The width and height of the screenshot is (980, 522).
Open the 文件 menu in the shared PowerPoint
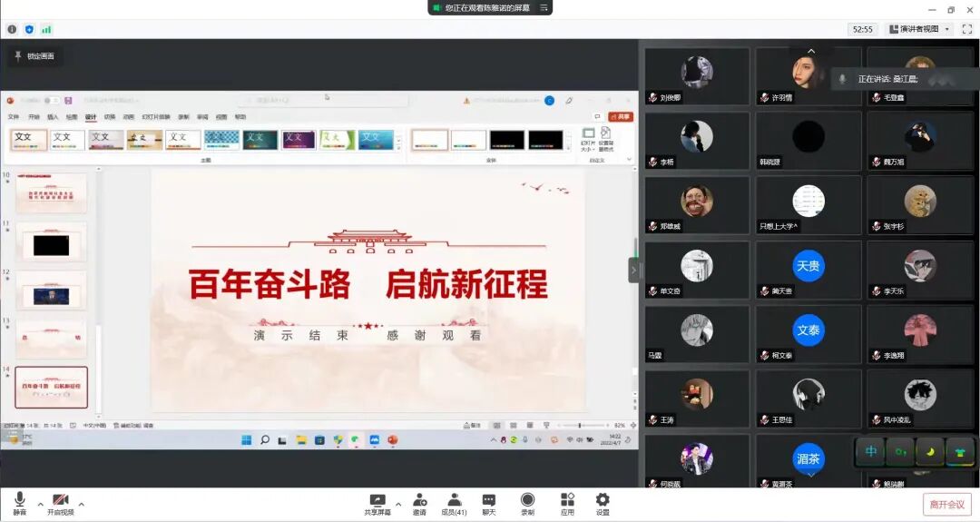(14, 117)
